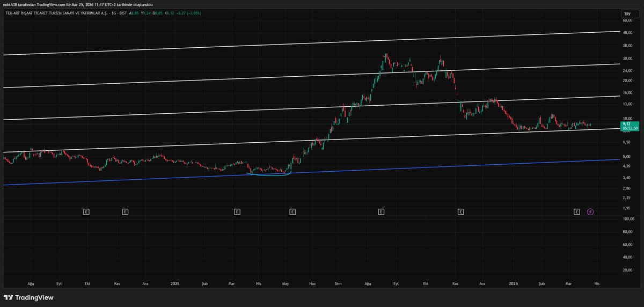Click the purple lightning event icon
The height and width of the screenshot is (307, 644).
[590, 212]
